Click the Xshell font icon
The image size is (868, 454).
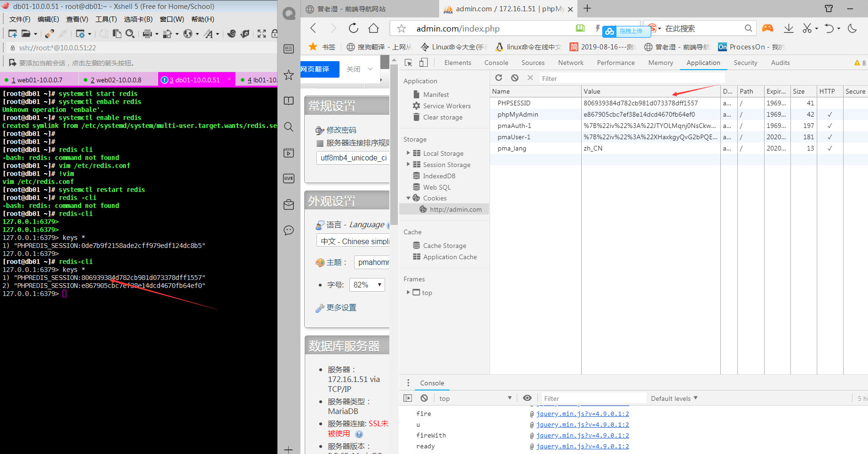[209, 33]
